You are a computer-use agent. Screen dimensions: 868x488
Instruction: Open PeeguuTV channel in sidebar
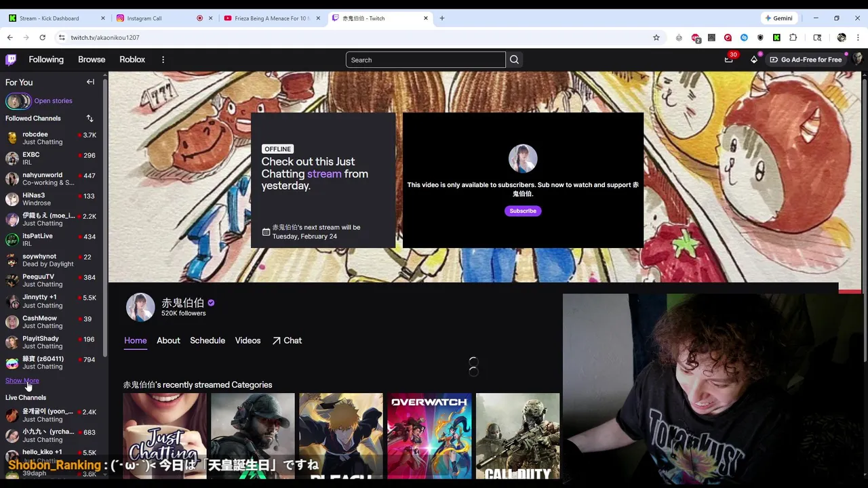52,281
